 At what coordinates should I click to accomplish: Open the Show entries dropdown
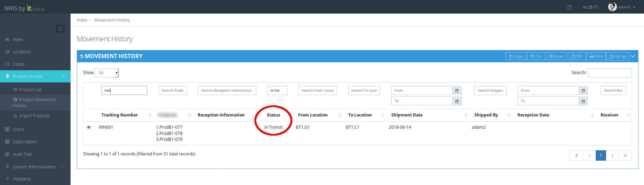[107, 73]
